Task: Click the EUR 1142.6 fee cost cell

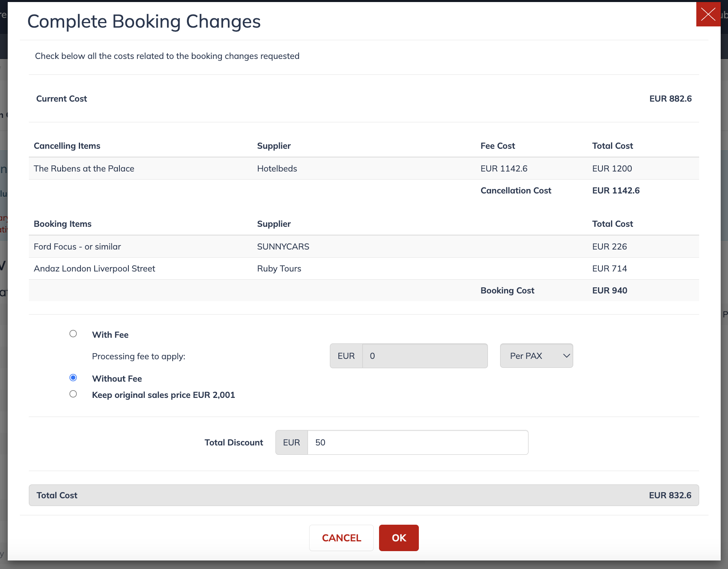Action: (504, 168)
